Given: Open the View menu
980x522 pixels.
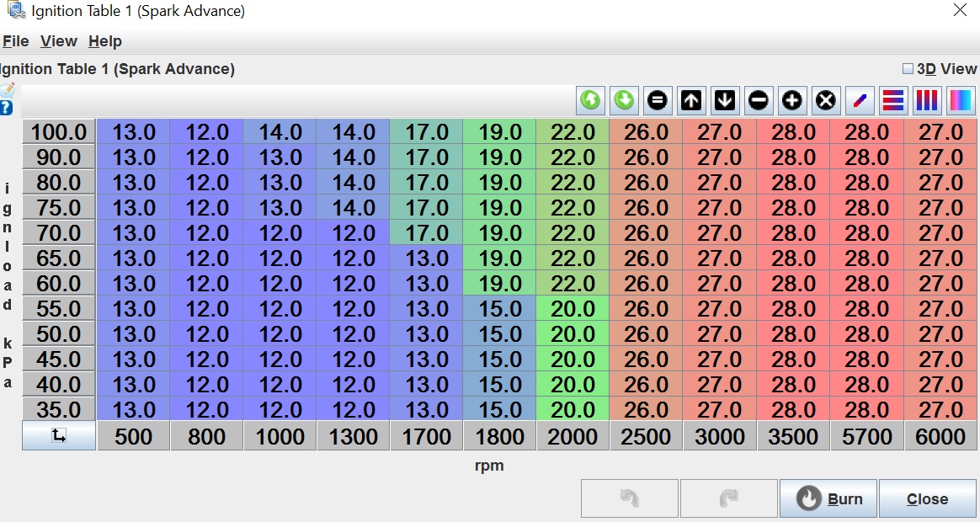Looking at the screenshot, I should tap(59, 41).
